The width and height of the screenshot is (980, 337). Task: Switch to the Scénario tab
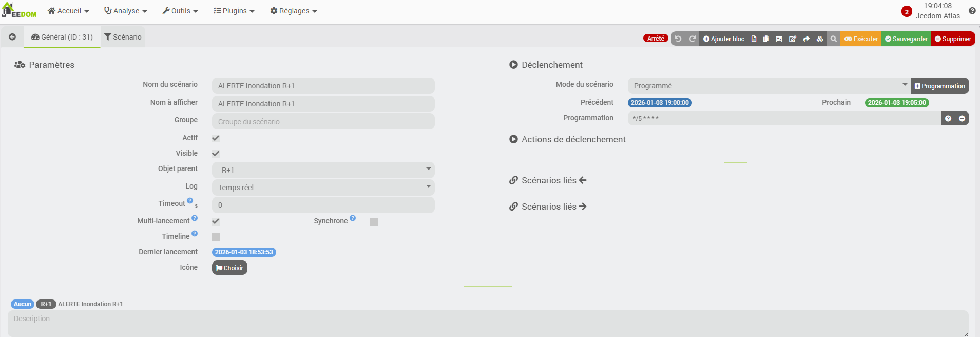pyautogui.click(x=123, y=37)
